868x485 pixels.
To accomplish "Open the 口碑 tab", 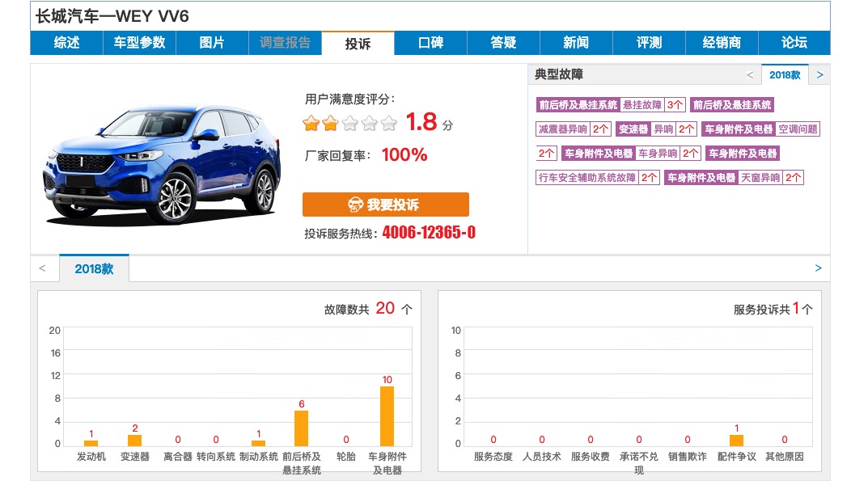I will (430, 43).
